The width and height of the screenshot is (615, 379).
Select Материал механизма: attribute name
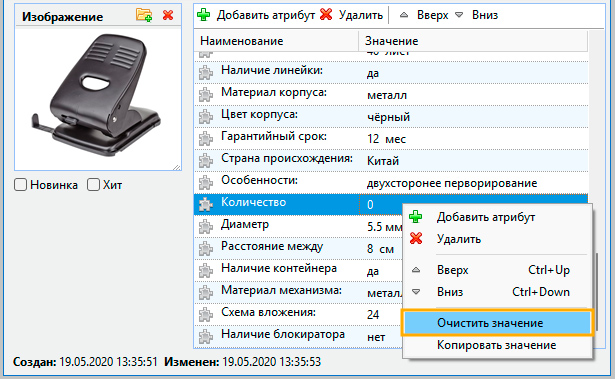coord(281,290)
